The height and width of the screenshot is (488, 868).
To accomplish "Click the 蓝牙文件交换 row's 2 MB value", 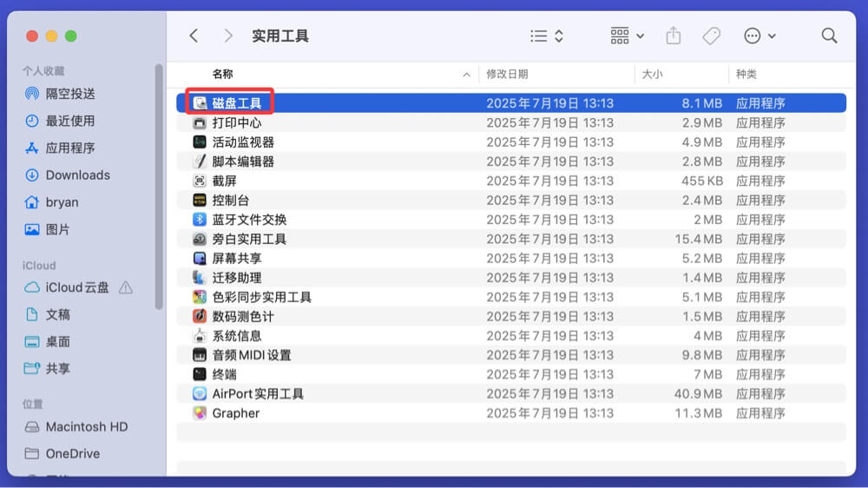I will [x=708, y=220].
